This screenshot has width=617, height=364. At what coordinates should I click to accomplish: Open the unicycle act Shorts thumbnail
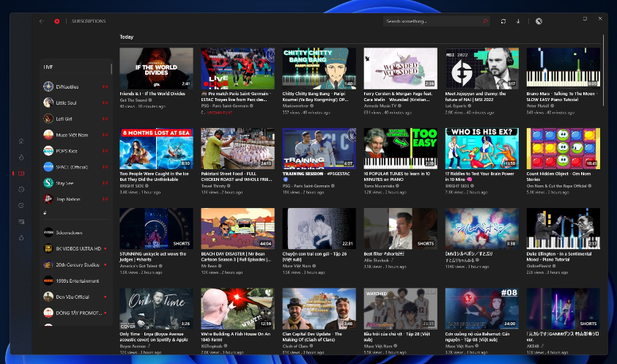156,229
